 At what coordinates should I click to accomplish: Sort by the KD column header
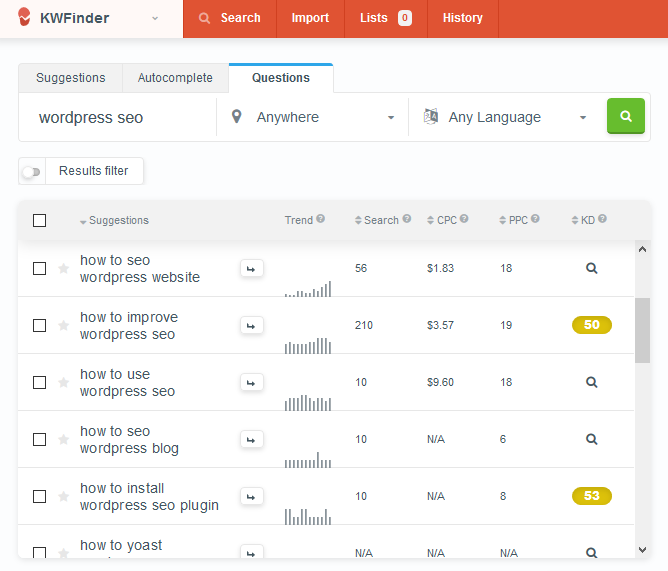tap(583, 220)
